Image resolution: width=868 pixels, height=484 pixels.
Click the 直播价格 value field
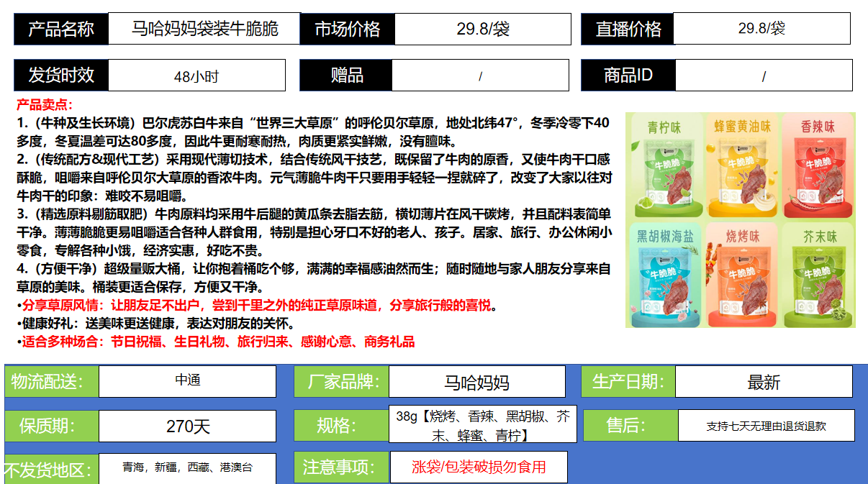(x=761, y=29)
